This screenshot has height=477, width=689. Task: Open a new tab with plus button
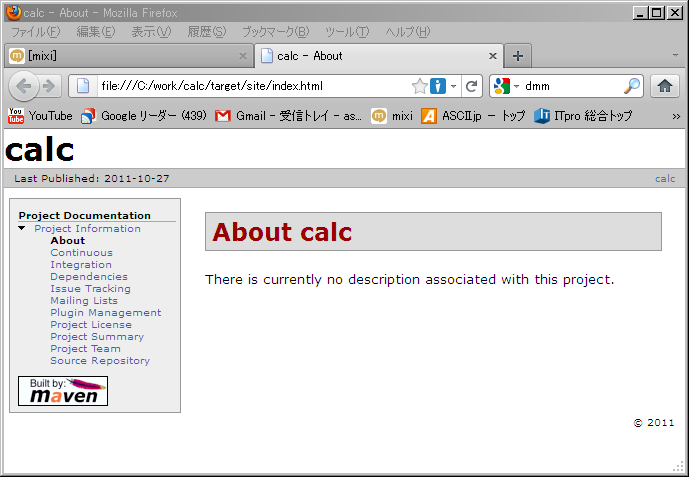coord(518,56)
